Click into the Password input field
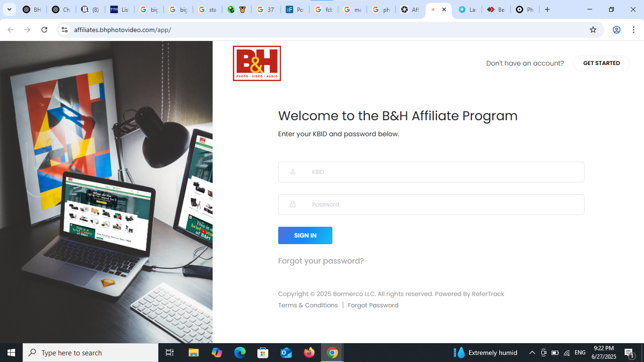 coord(431,205)
